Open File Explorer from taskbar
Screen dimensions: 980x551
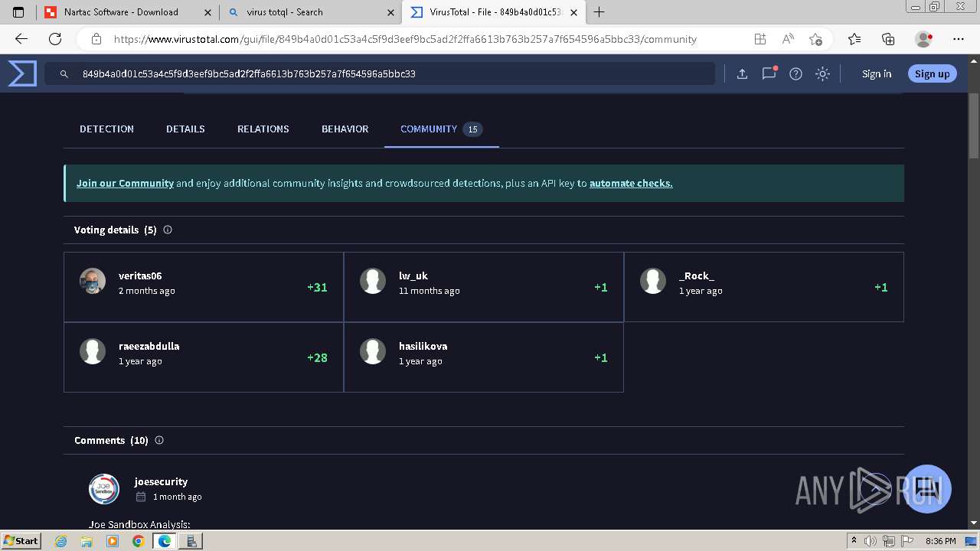(87, 541)
